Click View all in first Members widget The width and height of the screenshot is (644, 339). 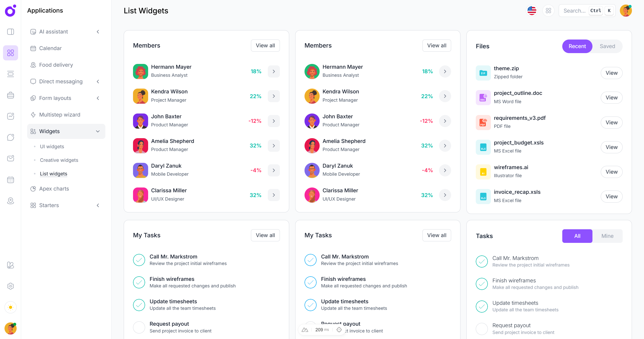(x=265, y=45)
